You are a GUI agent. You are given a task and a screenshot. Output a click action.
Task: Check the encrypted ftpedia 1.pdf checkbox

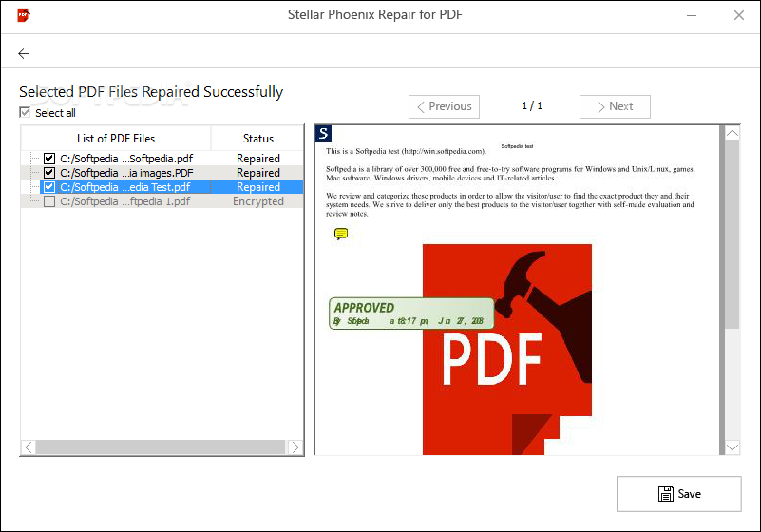coord(49,201)
